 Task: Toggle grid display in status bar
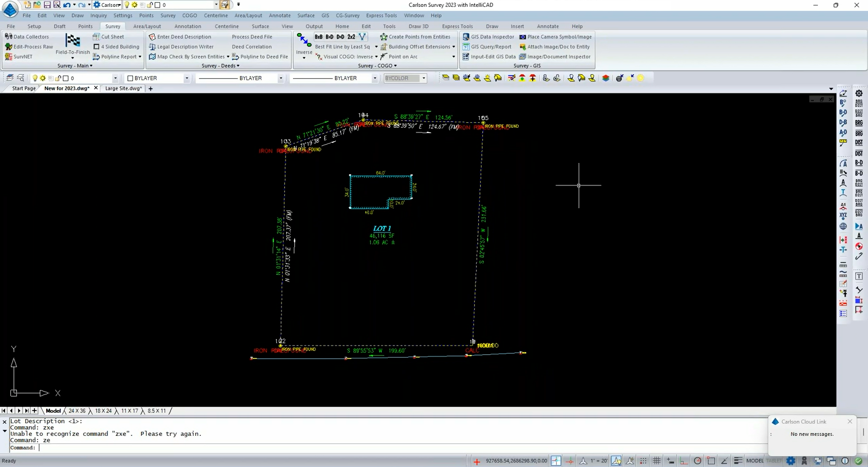[x=656, y=461]
